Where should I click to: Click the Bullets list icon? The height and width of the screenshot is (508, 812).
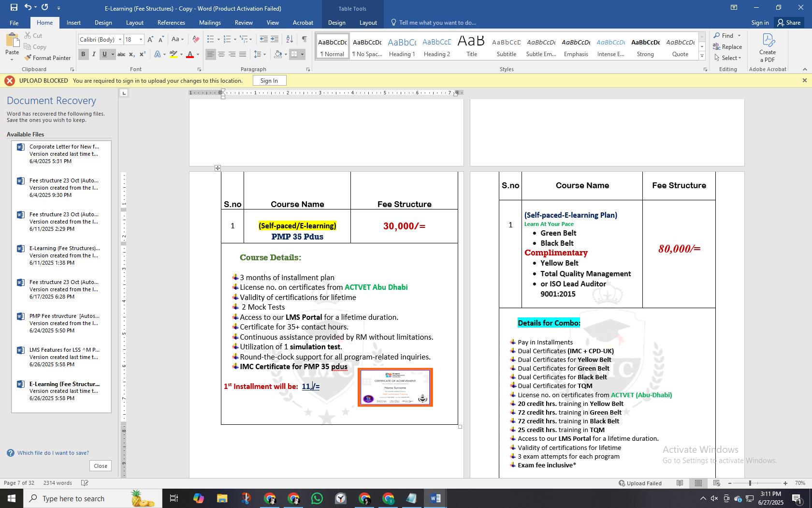(x=210, y=40)
